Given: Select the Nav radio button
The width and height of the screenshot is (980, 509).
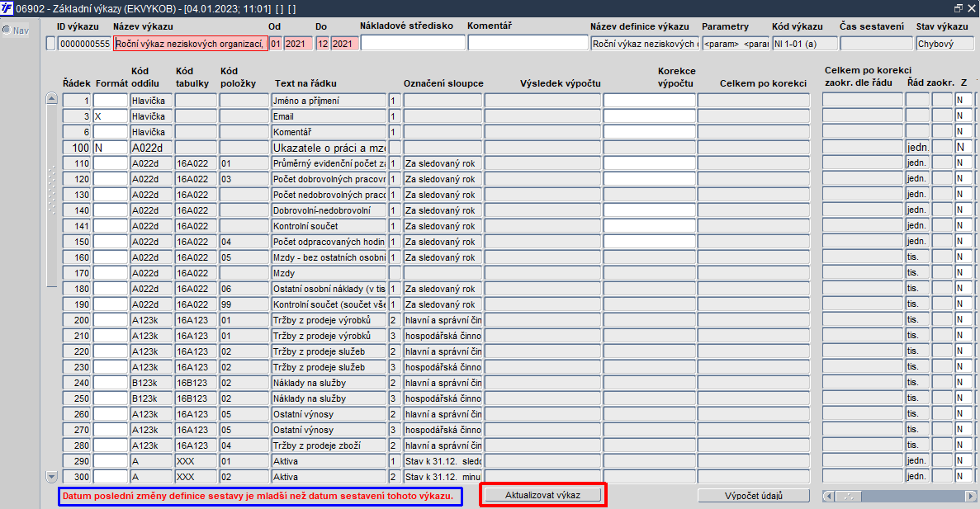Looking at the screenshot, I should tap(7, 30).
